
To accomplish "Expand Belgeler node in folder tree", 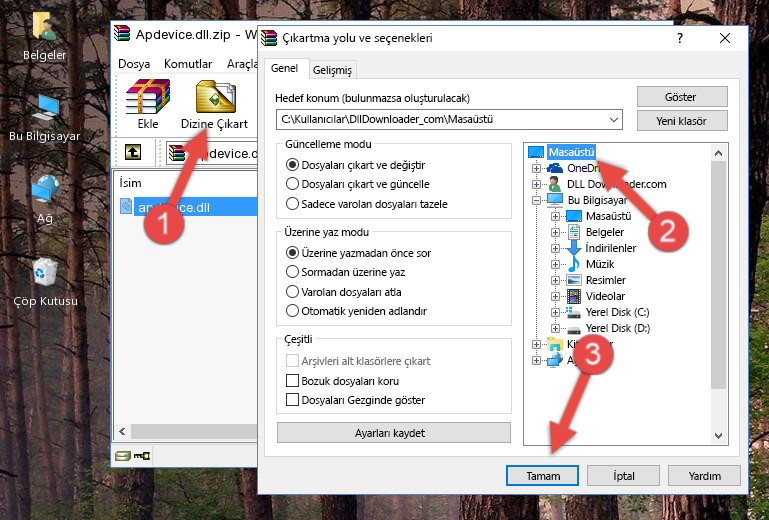I will click(555, 232).
